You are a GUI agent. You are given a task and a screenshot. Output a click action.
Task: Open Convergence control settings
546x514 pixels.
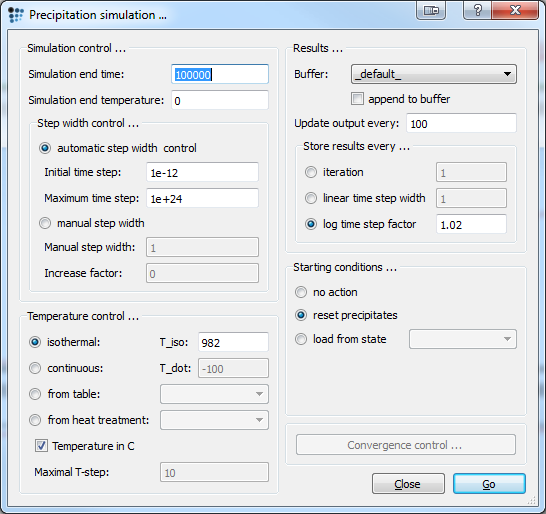406,445
